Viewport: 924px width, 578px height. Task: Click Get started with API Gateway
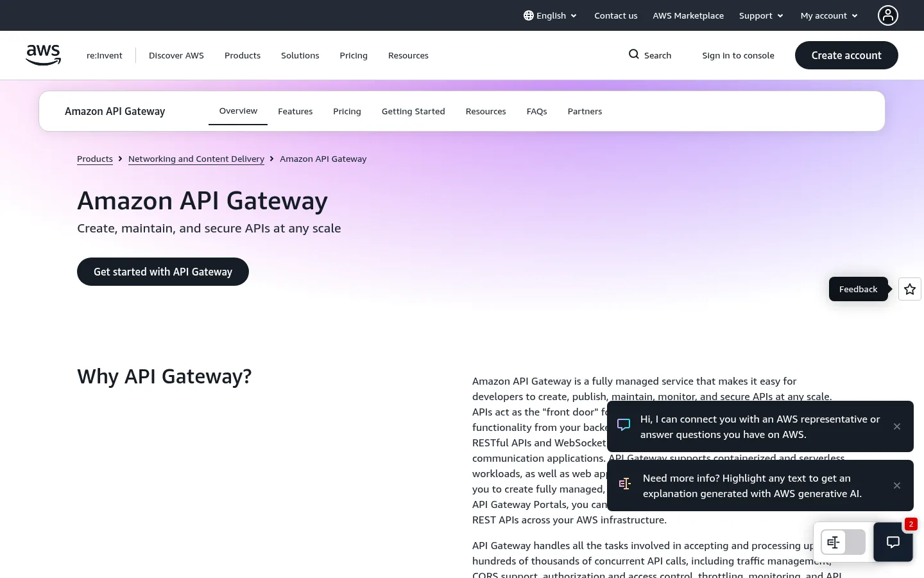(x=163, y=272)
